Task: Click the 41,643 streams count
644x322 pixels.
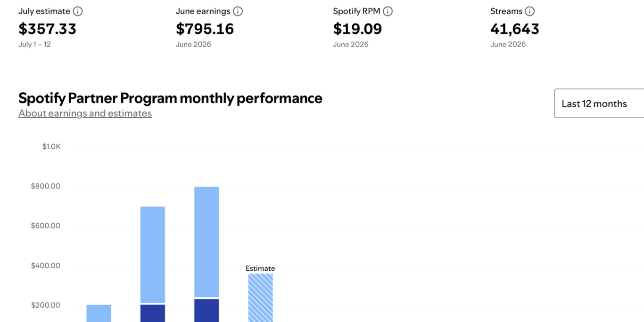Action: [x=515, y=29]
